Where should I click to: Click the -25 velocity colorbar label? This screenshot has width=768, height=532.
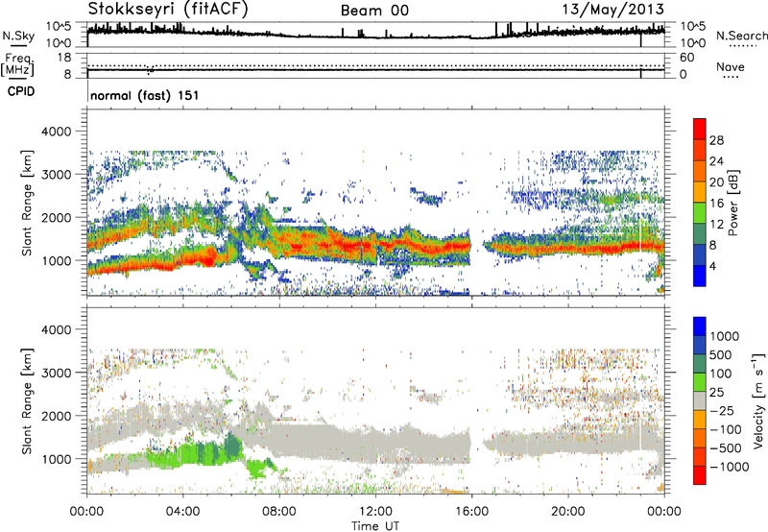pos(721,410)
